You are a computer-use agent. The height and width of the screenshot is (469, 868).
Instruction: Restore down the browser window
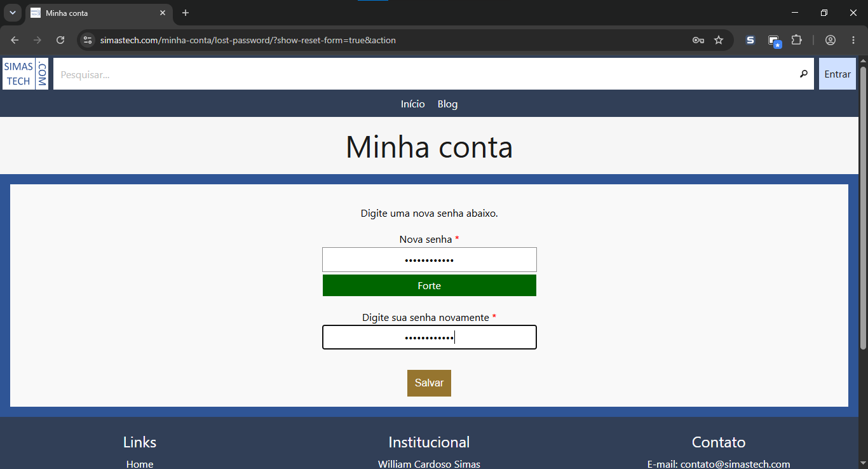click(824, 13)
